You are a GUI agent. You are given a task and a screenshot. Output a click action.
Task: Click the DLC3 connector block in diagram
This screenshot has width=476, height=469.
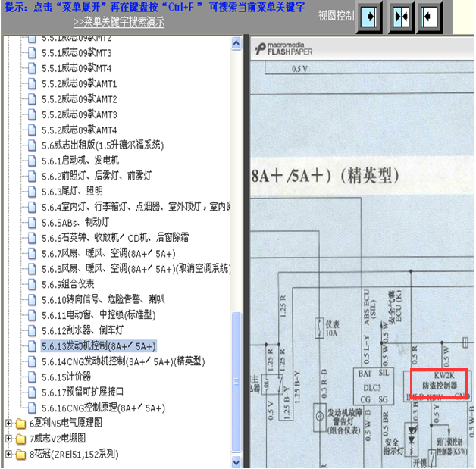(374, 386)
